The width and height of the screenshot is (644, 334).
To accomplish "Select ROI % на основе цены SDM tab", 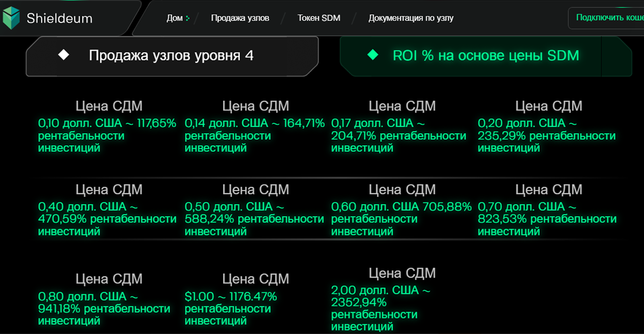I will pos(486,56).
